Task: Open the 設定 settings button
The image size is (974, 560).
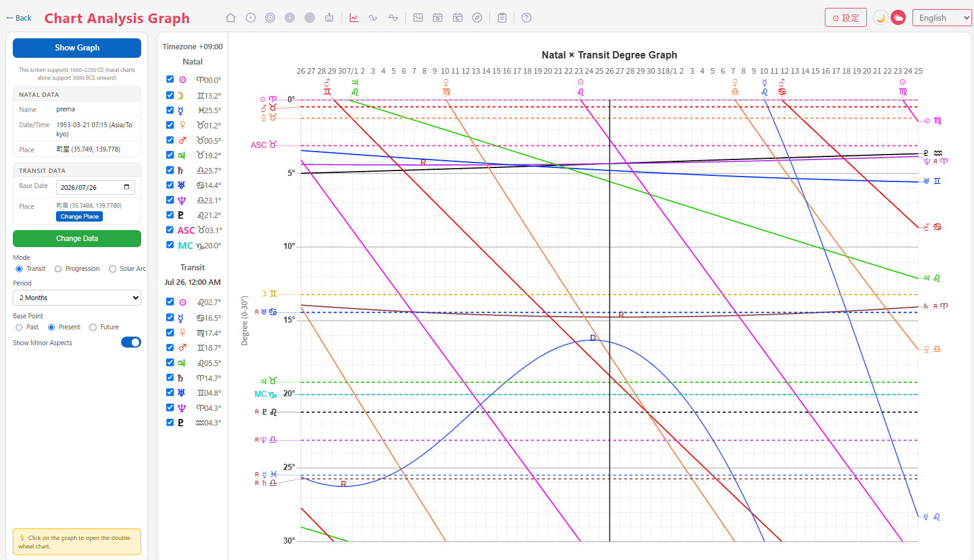Action: (846, 18)
